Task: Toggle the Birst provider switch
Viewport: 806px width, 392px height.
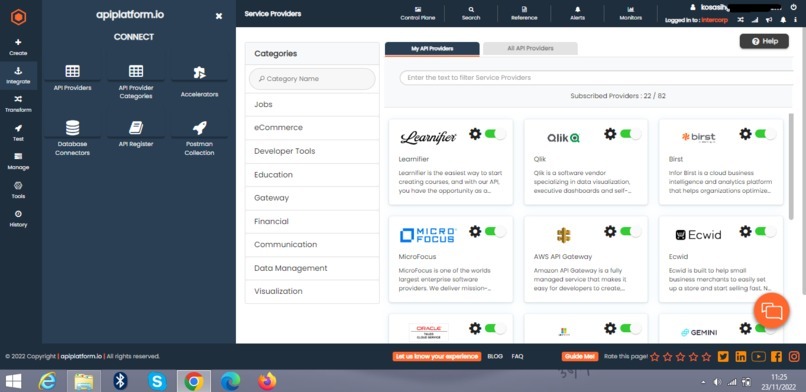Action: tap(765, 134)
